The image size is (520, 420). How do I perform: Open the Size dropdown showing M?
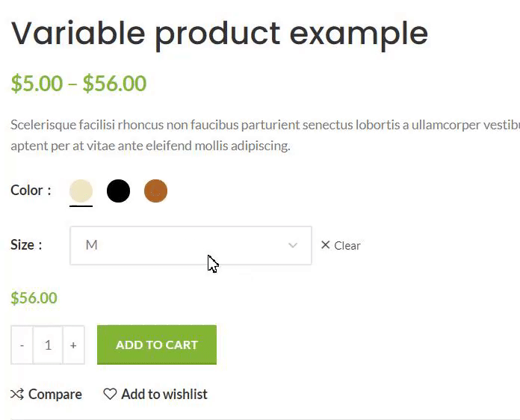pyautogui.click(x=179, y=245)
